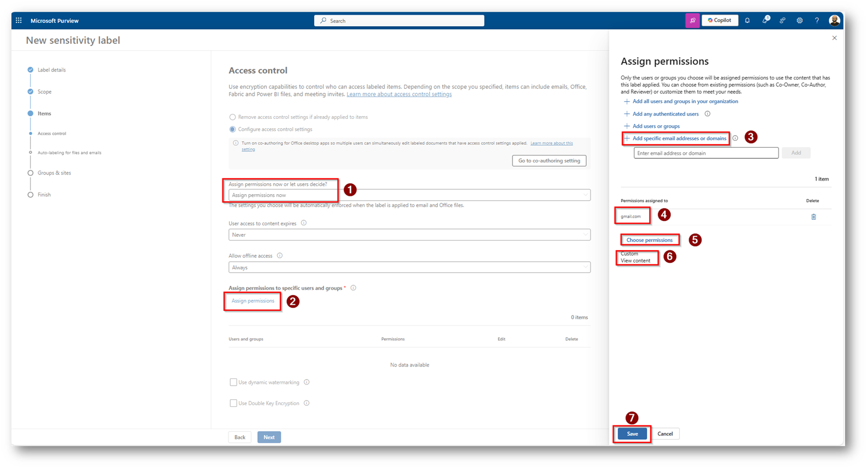Go to the Groups & sites step

pos(55,173)
